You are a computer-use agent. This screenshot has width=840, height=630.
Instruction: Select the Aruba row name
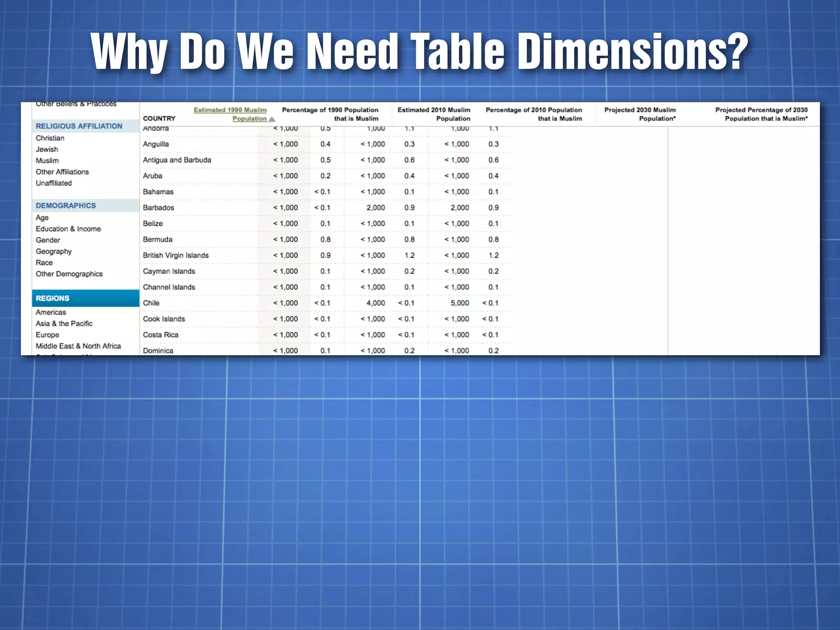[x=153, y=176]
